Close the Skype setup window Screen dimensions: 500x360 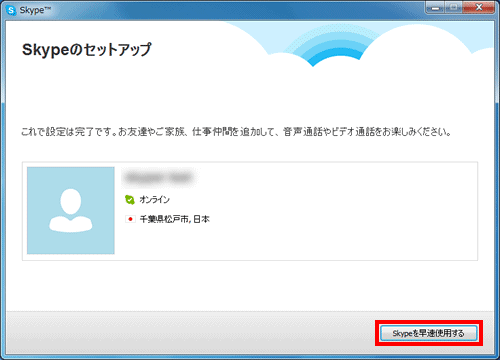click(x=479, y=7)
